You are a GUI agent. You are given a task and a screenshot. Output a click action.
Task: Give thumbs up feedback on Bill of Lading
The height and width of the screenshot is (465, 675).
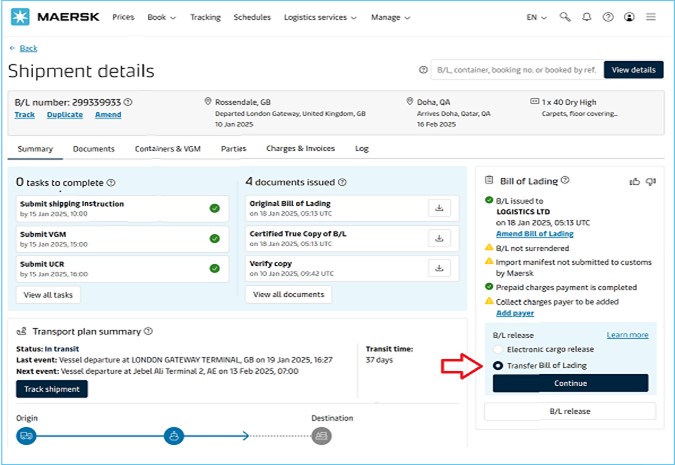[635, 182]
